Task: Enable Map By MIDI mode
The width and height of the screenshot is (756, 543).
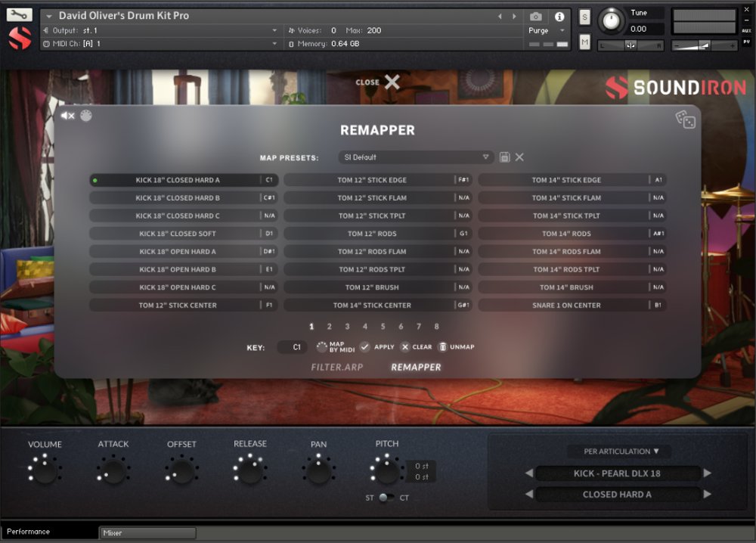Action: 321,347
